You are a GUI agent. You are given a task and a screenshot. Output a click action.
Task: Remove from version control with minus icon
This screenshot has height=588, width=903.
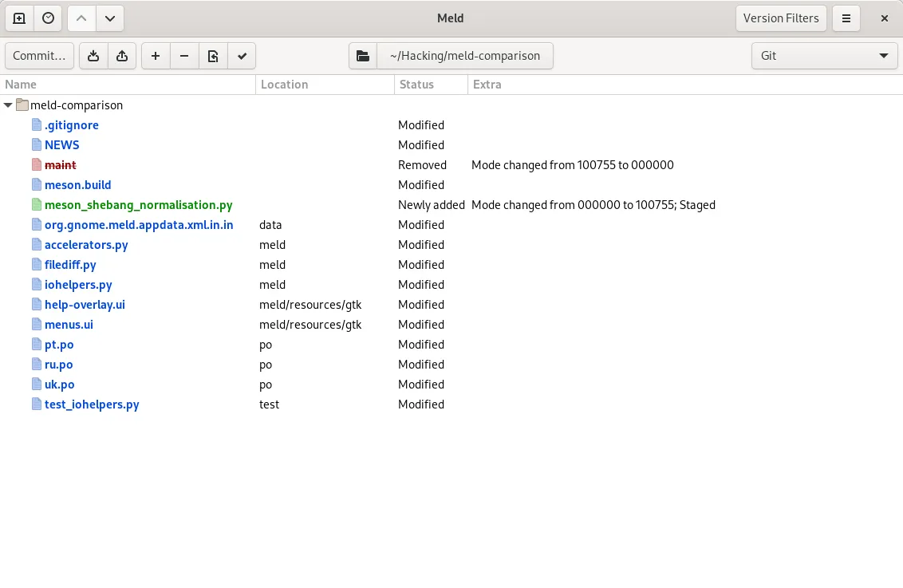pos(184,56)
